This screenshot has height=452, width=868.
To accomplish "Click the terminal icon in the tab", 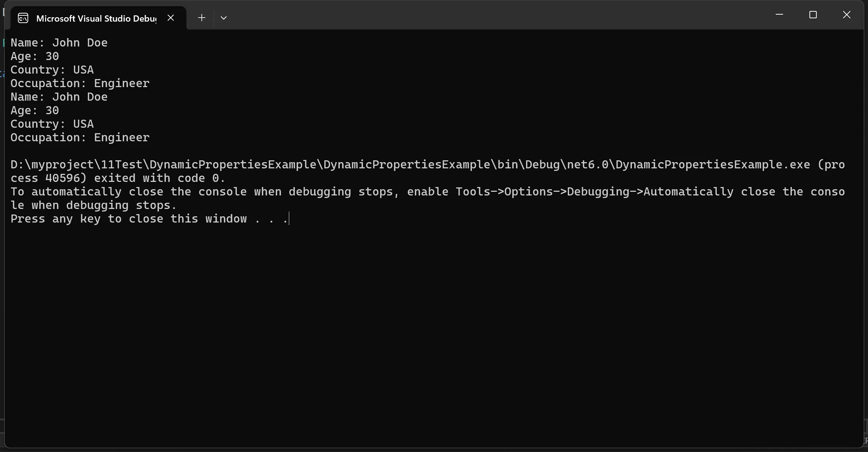I will [x=23, y=18].
